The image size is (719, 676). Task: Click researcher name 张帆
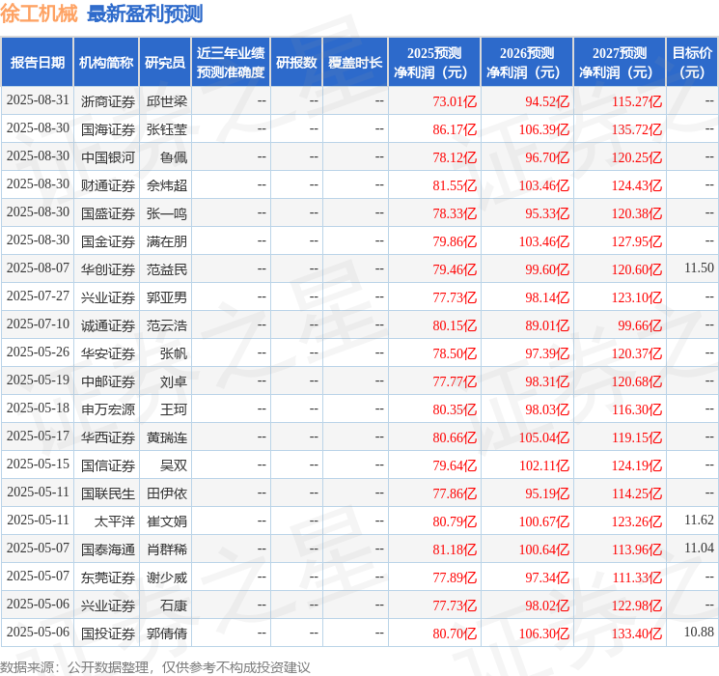click(174, 354)
